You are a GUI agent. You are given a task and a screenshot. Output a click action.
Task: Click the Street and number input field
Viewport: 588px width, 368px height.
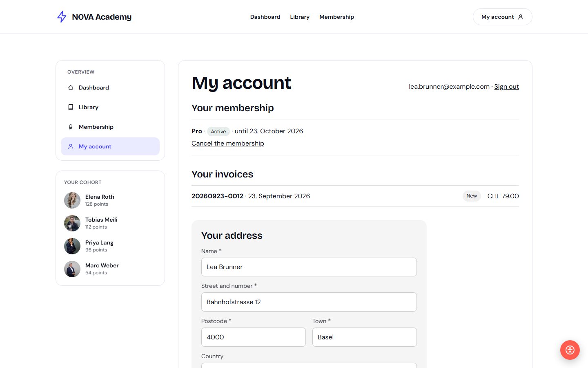[x=309, y=302]
